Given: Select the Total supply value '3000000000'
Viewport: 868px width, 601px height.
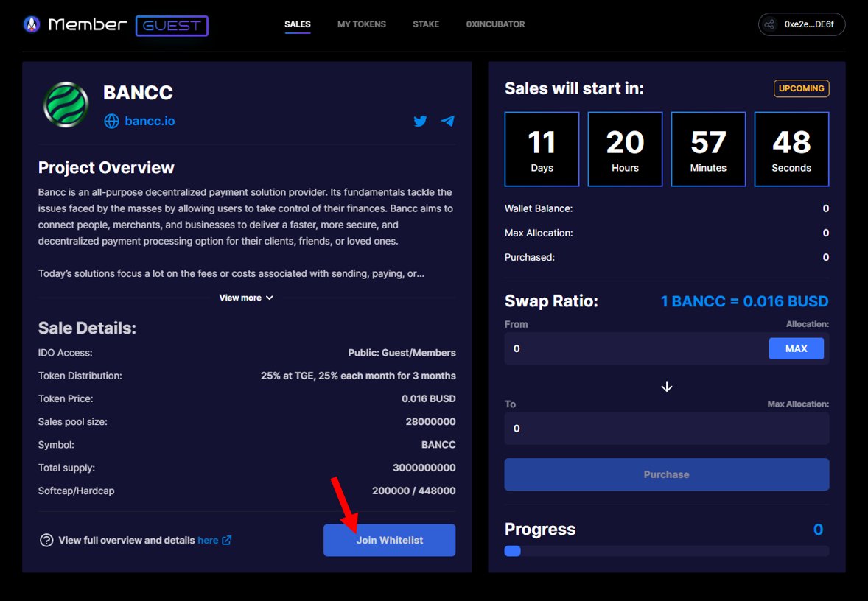Looking at the screenshot, I should (x=424, y=468).
